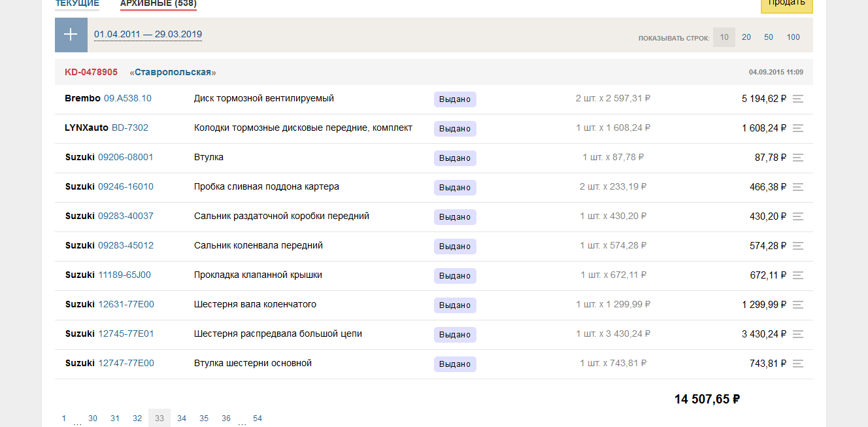
Task: Open part number 12745-77E01
Action: [126, 333]
